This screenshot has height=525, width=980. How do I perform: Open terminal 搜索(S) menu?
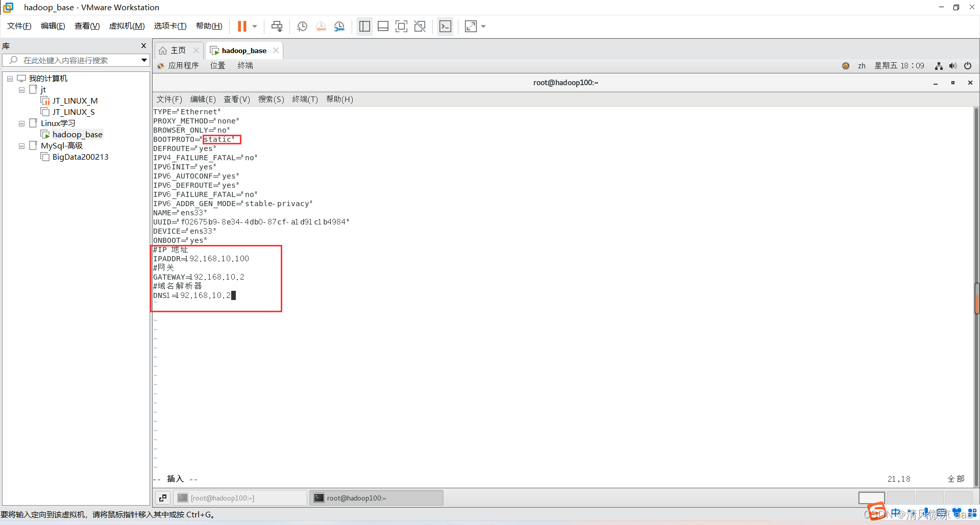271,99
